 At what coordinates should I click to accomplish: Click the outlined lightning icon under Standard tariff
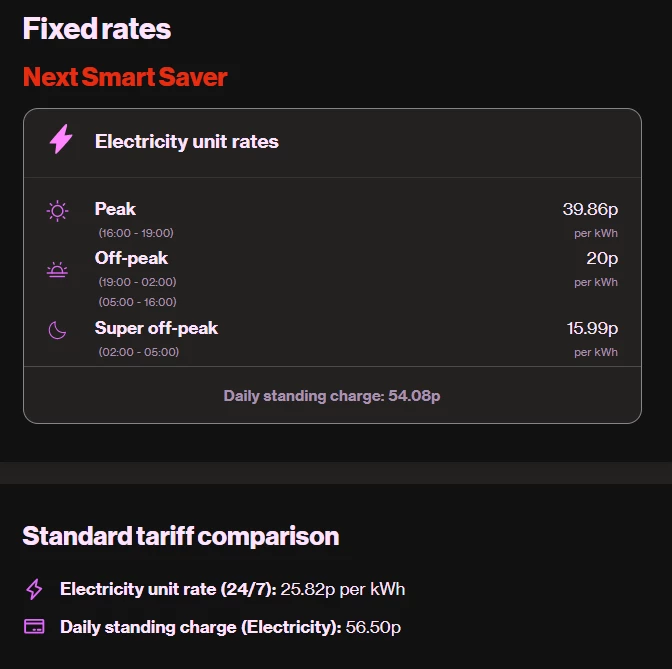click(x=34, y=589)
